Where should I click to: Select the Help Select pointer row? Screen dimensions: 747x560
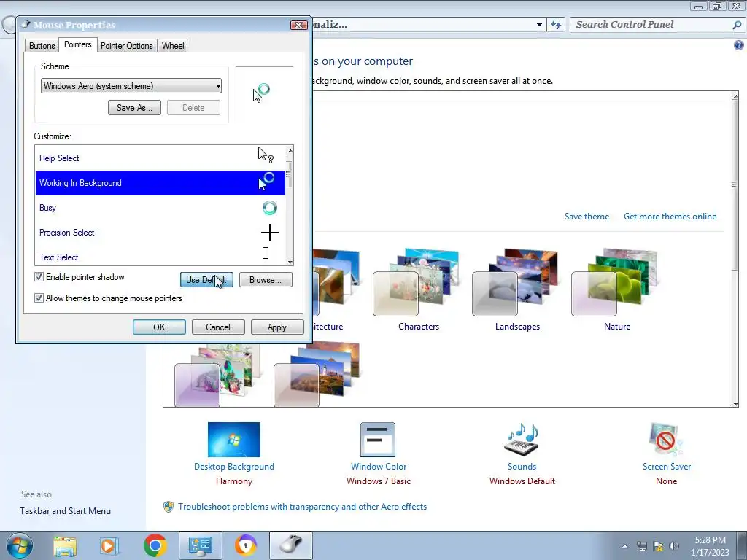[160, 158]
